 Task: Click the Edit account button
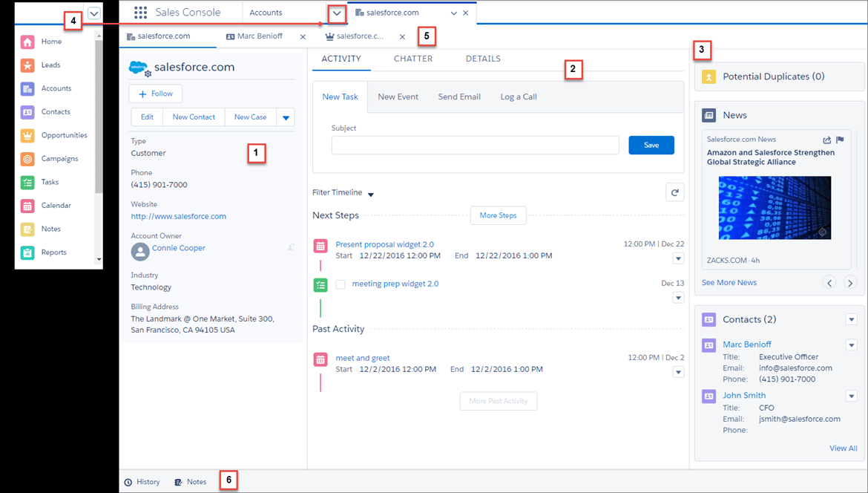coord(147,117)
